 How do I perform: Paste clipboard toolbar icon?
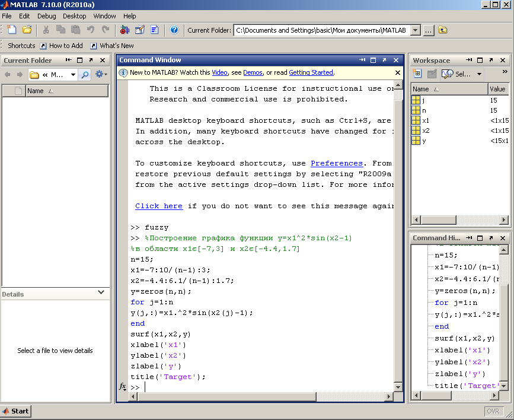click(76, 30)
